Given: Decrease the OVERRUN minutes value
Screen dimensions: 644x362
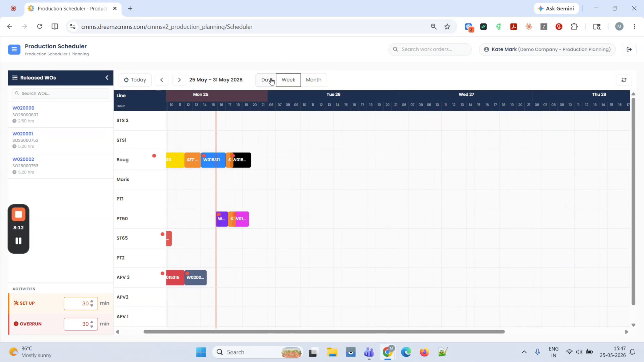Looking at the screenshot, I should coord(92,326).
